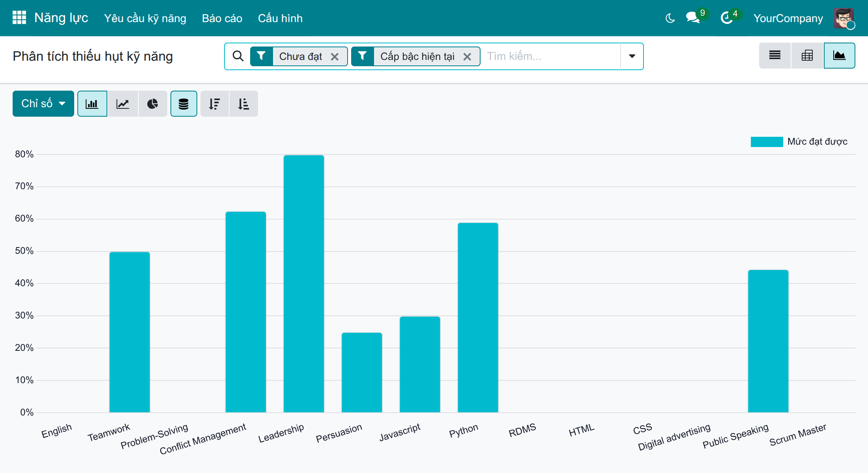The image size is (868, 473).
Task: Switch to list view
Action: (775, 56)
